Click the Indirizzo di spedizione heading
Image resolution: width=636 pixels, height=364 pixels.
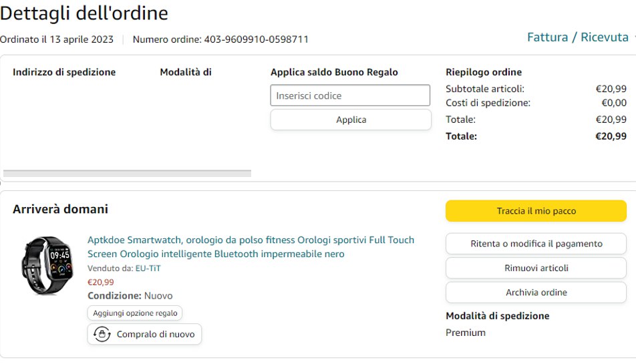[64, 72]
